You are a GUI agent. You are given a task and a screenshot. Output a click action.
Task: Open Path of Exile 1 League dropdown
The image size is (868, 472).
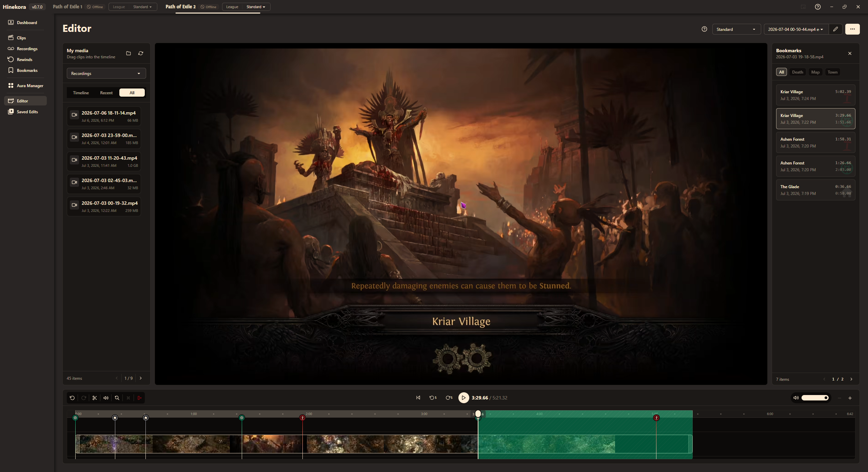(x=133, y=7)
